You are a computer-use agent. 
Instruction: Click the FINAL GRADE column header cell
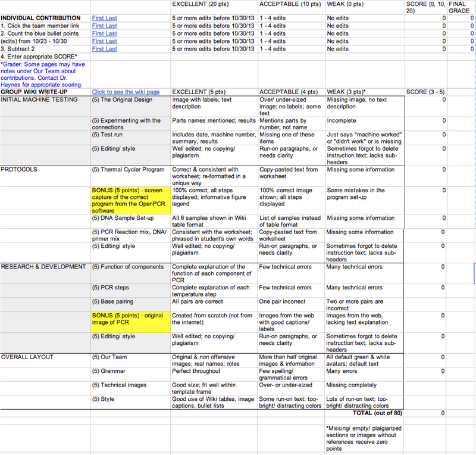coord(461,7)
